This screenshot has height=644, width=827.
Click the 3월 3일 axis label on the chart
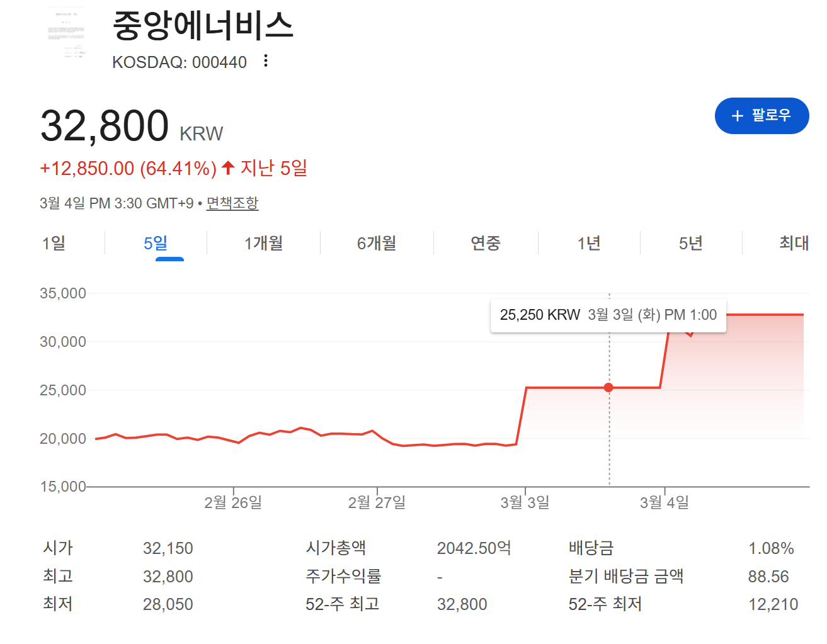525,502
